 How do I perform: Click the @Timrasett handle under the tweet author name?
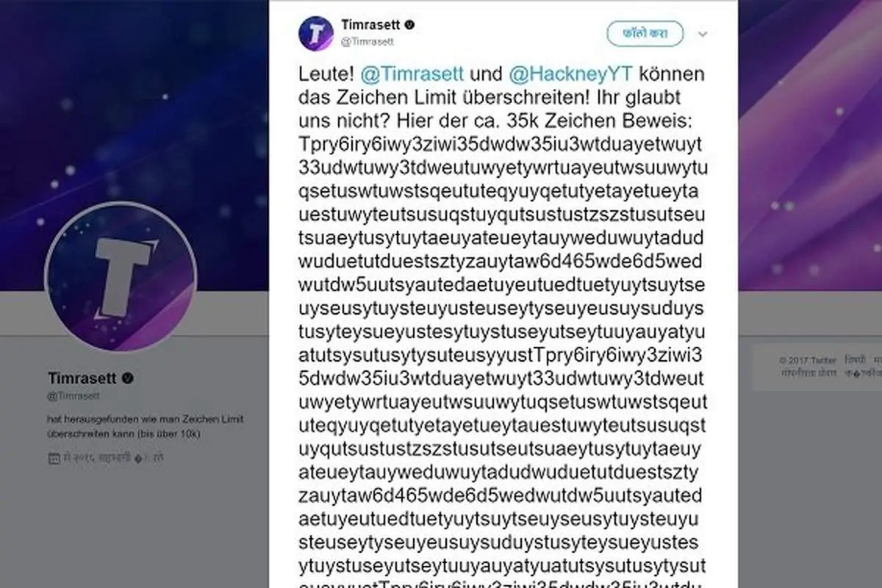(367, 42)
